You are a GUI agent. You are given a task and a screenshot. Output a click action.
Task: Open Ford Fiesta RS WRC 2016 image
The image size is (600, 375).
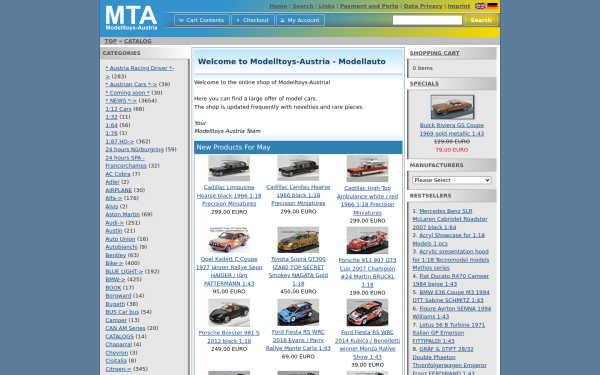[x=298, y=312]
